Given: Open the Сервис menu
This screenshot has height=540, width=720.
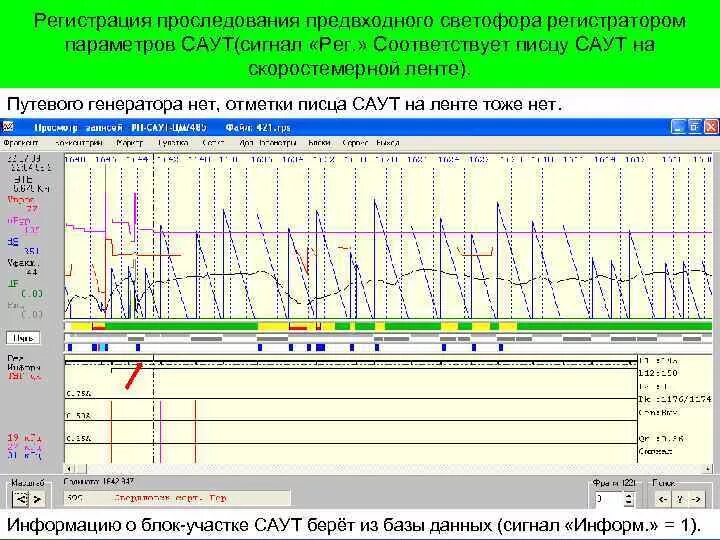Looking at the screenshot, I should (x=355, y=143).
